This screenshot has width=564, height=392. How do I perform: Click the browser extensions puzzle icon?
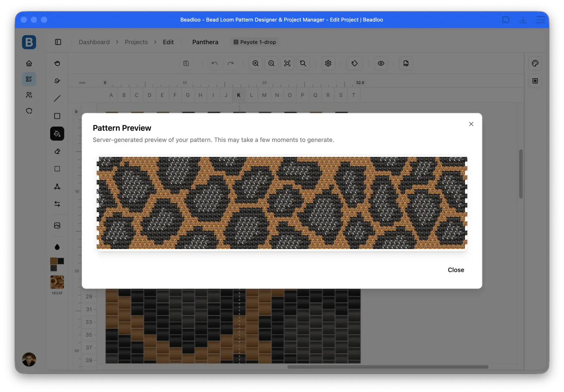[505, 20]
